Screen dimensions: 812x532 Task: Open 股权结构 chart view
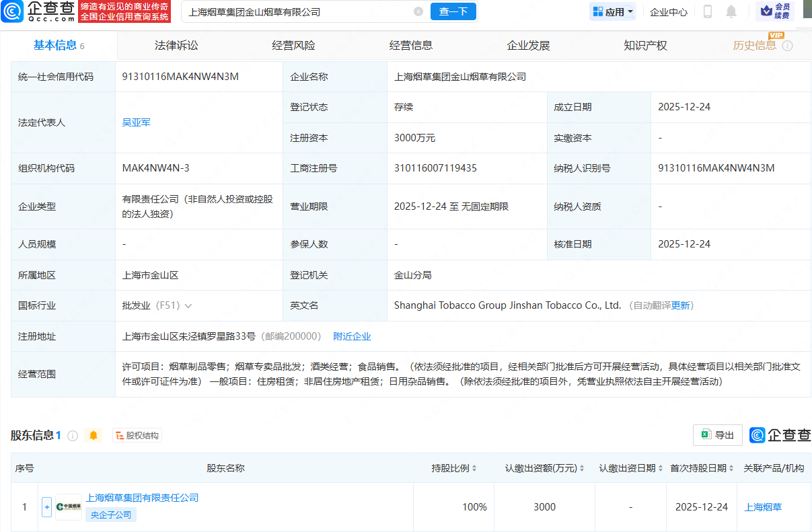pos(137,436)
